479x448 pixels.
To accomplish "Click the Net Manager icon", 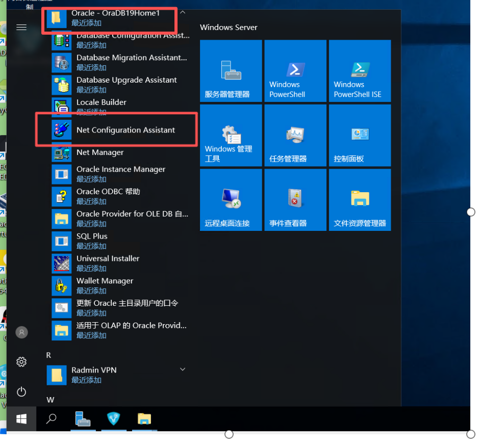I will (x=61, y=152).
